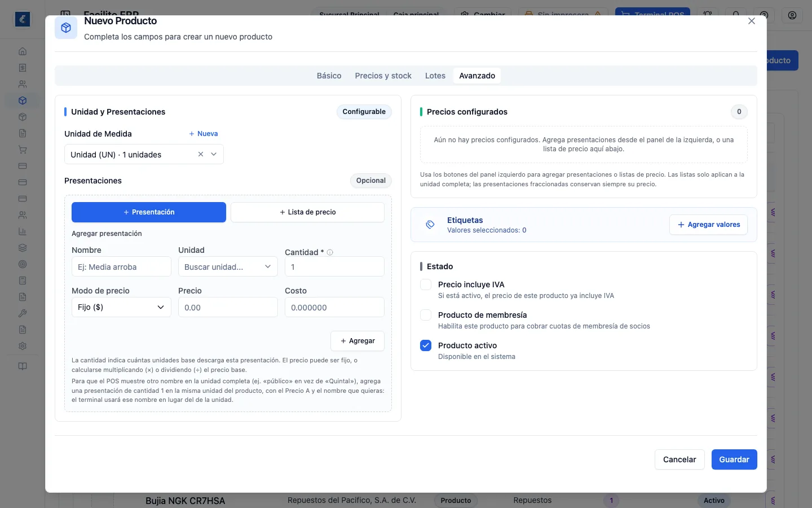Switch to the Precios y stock tab

(383, 76)
